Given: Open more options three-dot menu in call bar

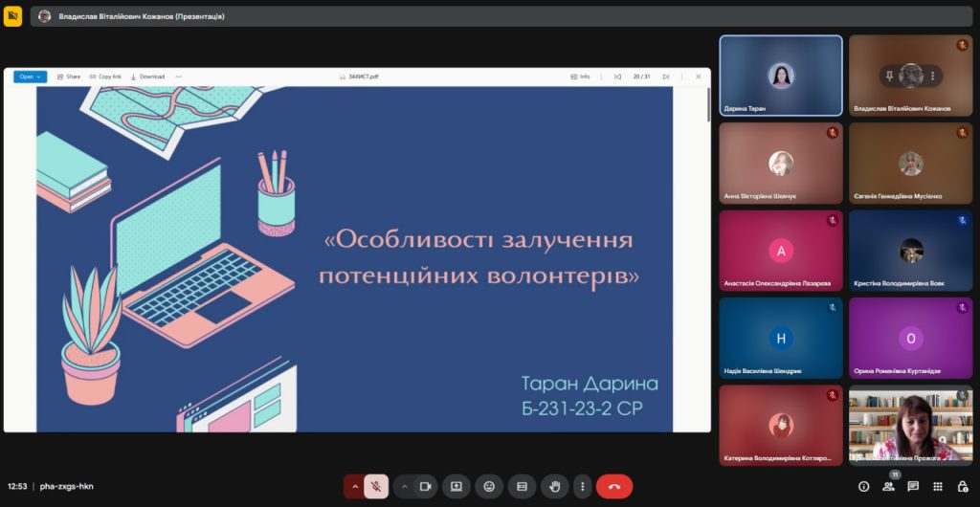Looking at the screenshot, I should pyautogui.click(x=582, y=486).
